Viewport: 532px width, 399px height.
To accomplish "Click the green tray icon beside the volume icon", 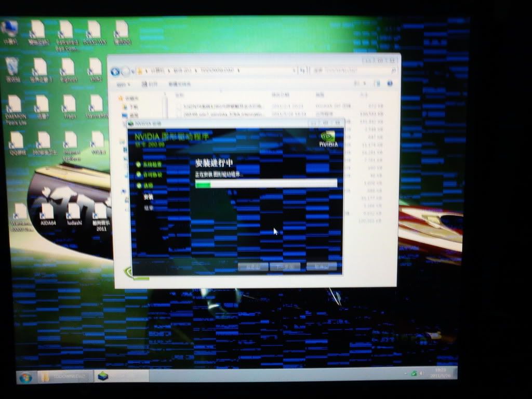I will 414,374.
